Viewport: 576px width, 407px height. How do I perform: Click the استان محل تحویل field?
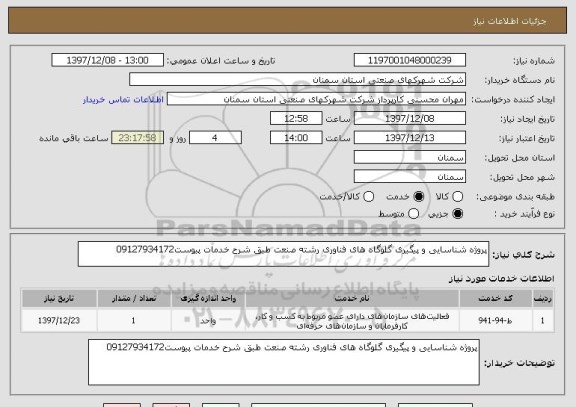[x=410, y=157]
